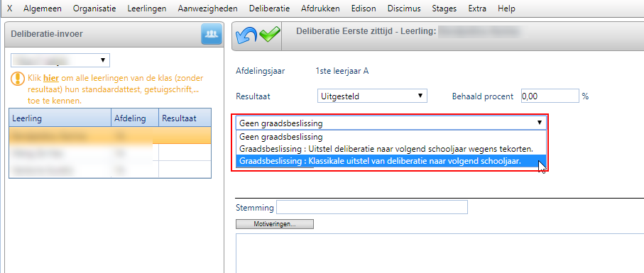Select 'Uitstel deliberatie wegens tekorten' option

click(391, 149)
